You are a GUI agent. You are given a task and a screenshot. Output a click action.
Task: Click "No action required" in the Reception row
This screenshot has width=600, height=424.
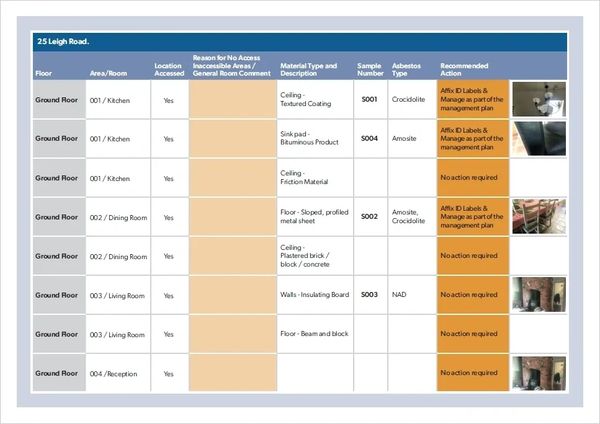point(469,373)
